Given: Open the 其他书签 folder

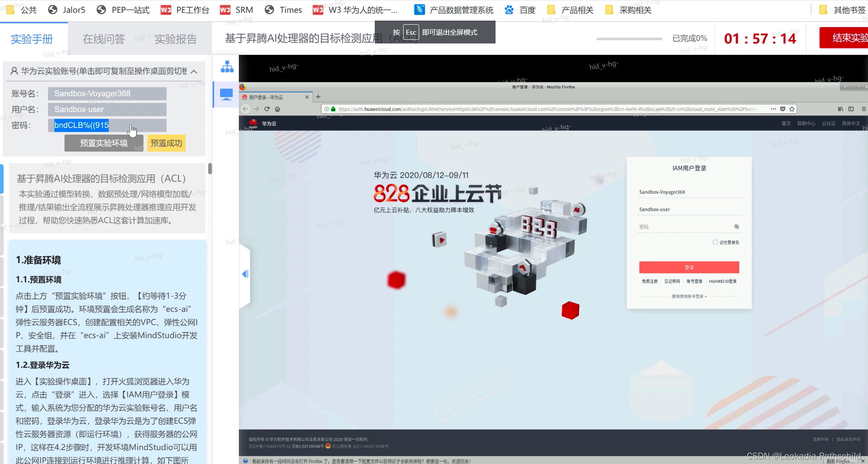Looking at the screenshot, I should point(842,10).
